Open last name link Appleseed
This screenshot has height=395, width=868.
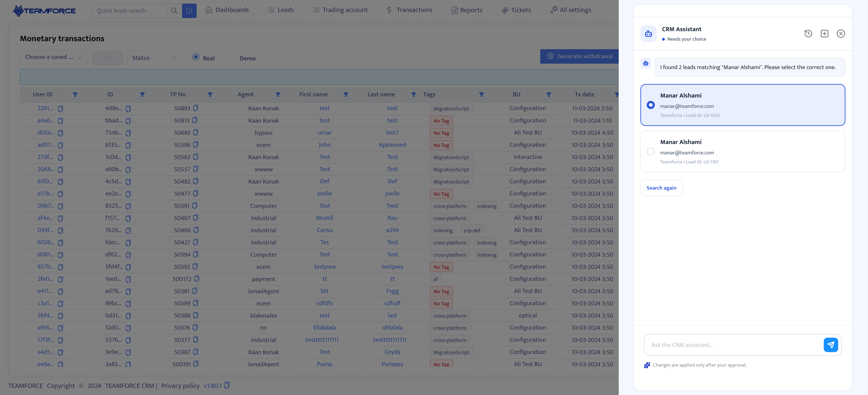[392, 145]
